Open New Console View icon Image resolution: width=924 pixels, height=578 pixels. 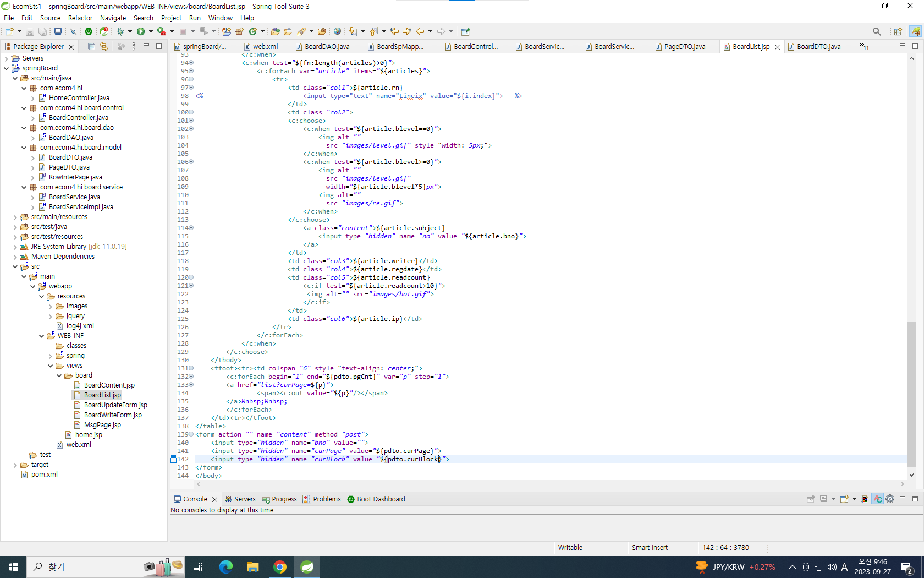click(x=844, y=499)
